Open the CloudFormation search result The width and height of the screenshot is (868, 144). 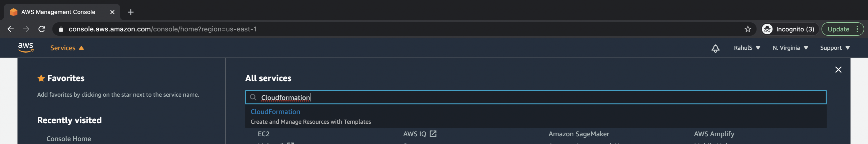coord(275,112)
